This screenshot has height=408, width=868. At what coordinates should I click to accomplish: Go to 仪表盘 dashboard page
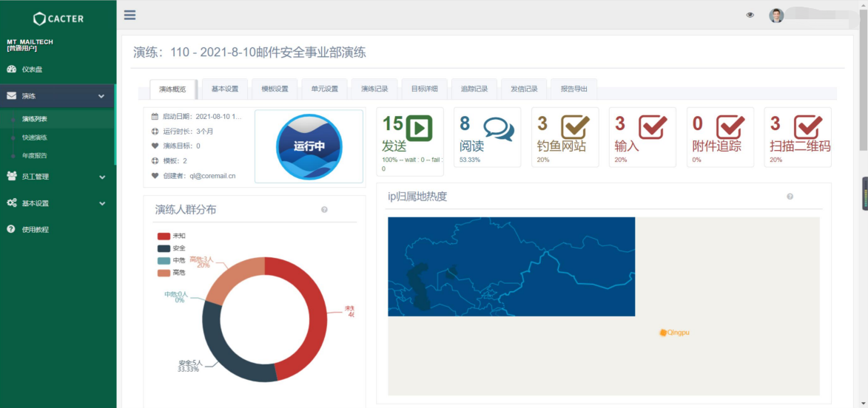32,69
